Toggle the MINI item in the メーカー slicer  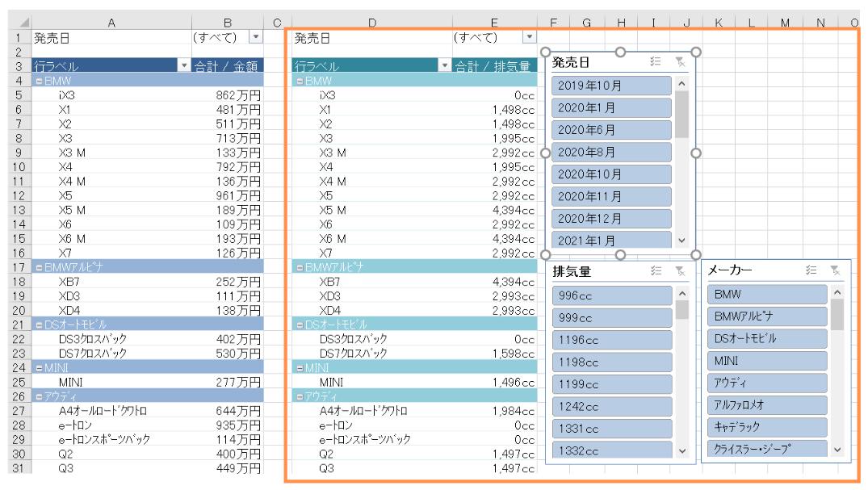tap(767, 361)
